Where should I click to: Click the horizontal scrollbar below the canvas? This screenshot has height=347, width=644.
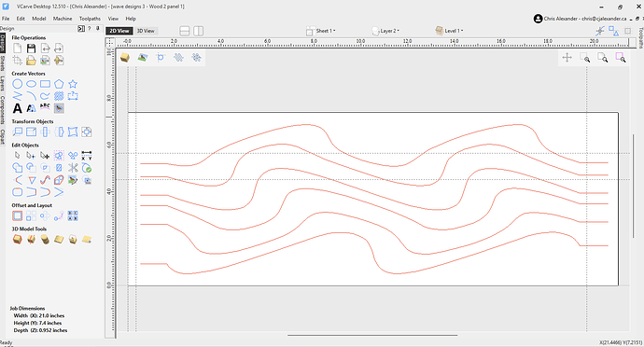point(372,335)
